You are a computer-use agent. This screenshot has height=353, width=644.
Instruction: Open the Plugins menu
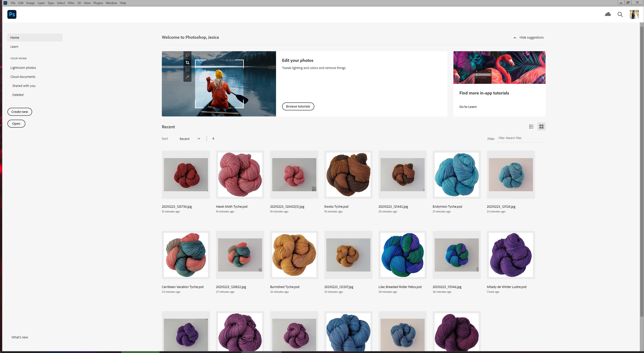pyautogui.click(x=98, y=3)
